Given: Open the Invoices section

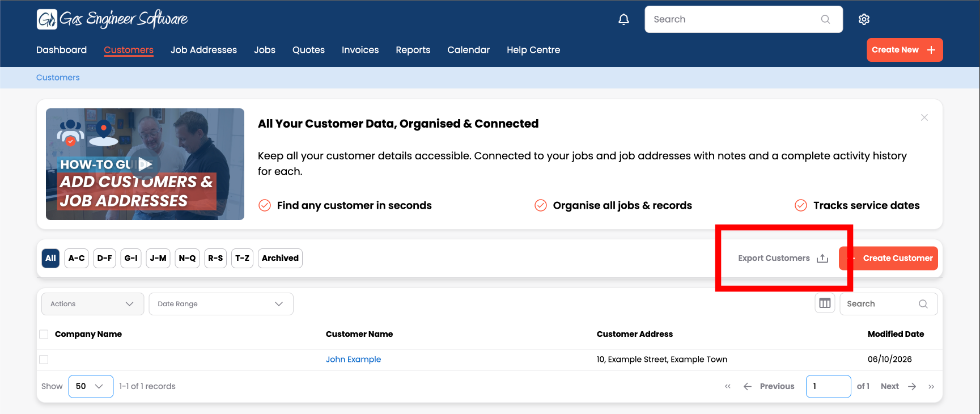Looking at the screenshot, I should tap(360, 50).
